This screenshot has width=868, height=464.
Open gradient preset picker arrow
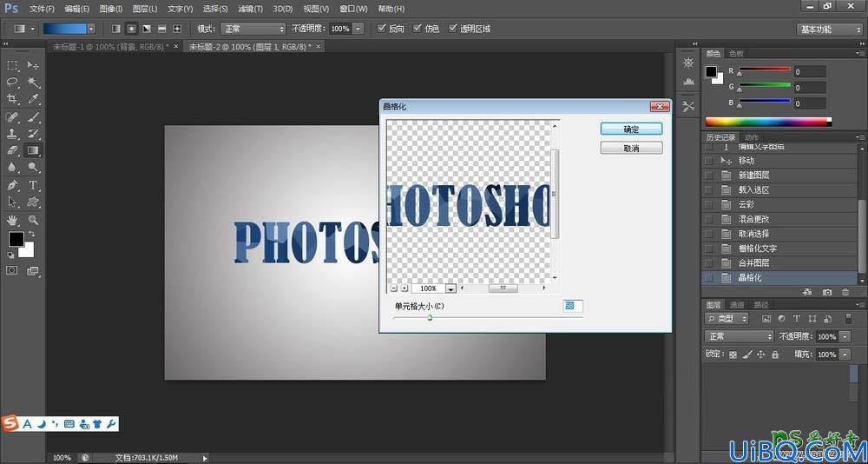pos(91,29)
